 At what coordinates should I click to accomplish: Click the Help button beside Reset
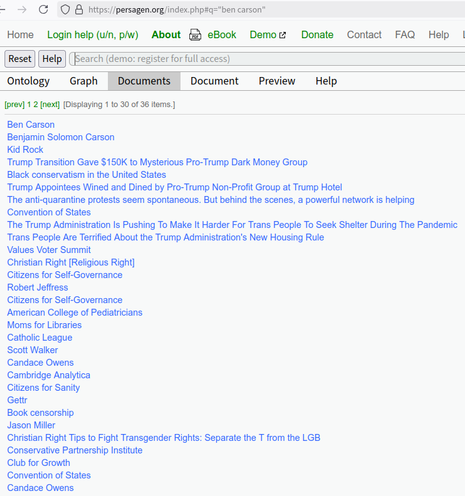[52, 59]
